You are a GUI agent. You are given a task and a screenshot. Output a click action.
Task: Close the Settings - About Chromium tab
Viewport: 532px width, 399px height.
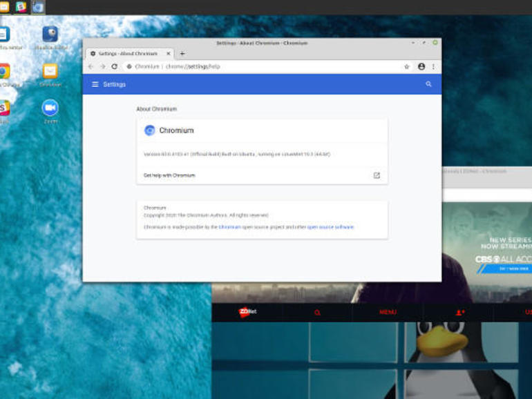tap(169, 54)
